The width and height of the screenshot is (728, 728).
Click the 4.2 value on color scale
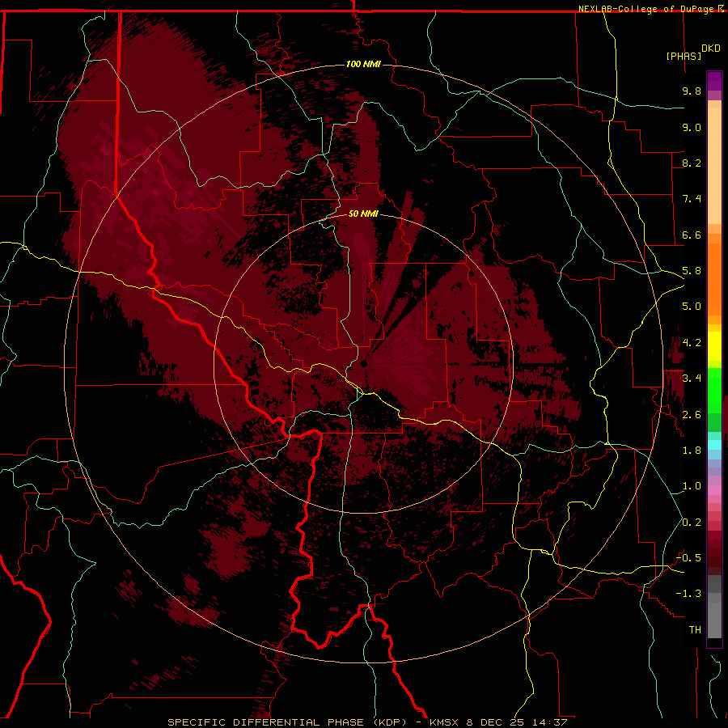[692, 343]
